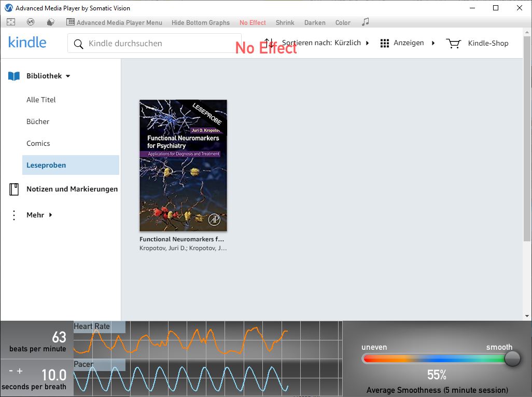The width and height of the screenshot is (532, 397).
Task: Click the Bibliothek book icon
Action: 14,76
